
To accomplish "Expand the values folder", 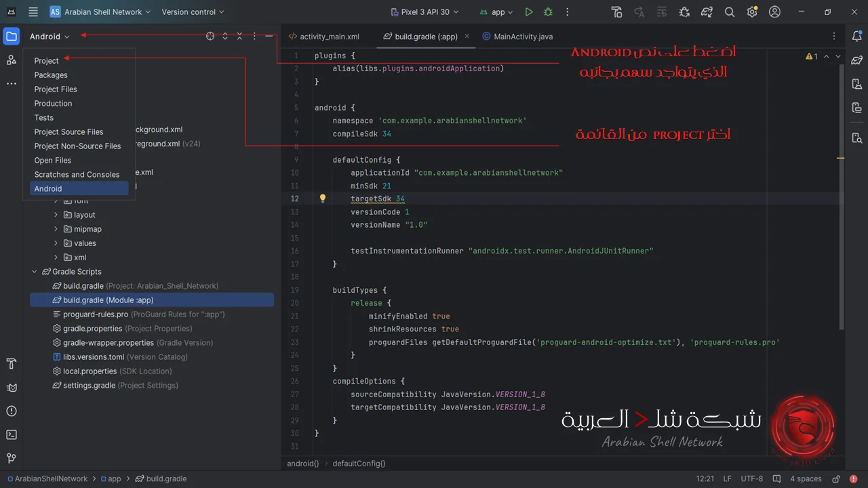I will 56,243.
